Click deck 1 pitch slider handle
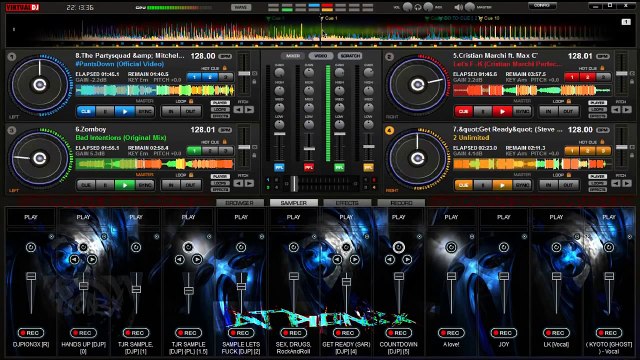 tap(244, 73)
